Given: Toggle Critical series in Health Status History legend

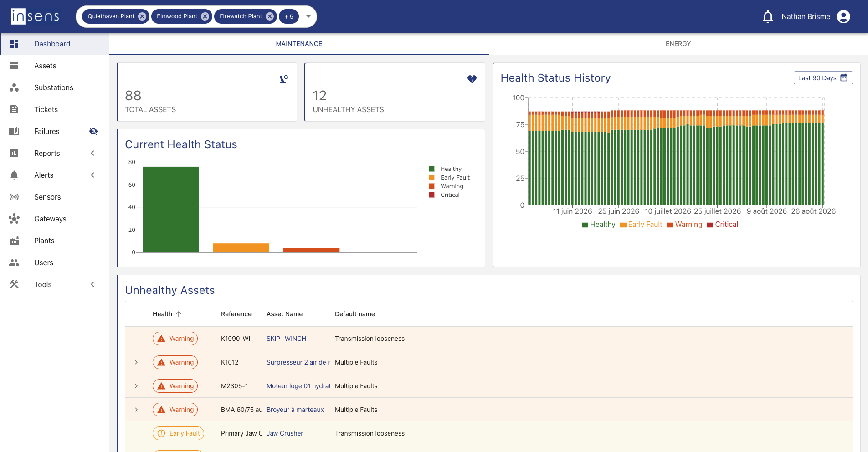Looking at the screenshot, I should tap(722, 225).
